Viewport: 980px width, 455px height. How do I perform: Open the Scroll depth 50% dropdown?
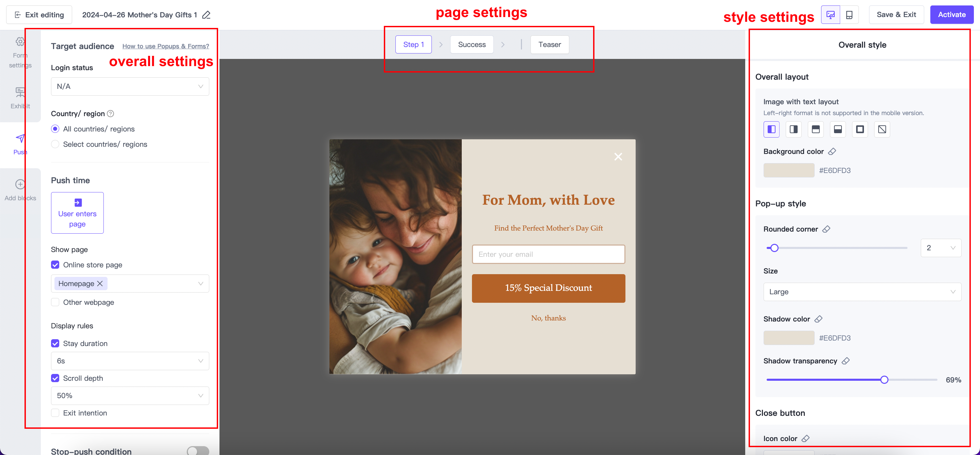130,396
